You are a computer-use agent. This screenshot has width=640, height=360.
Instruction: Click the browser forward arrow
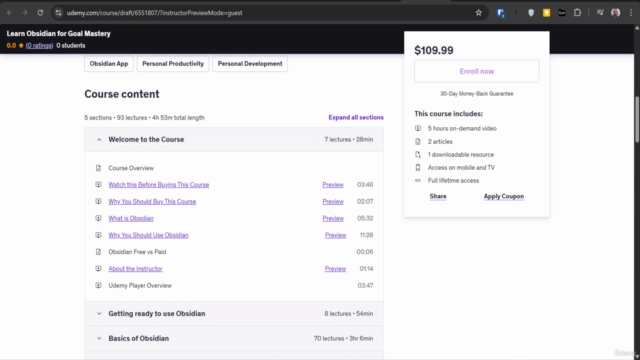point(24,13)
